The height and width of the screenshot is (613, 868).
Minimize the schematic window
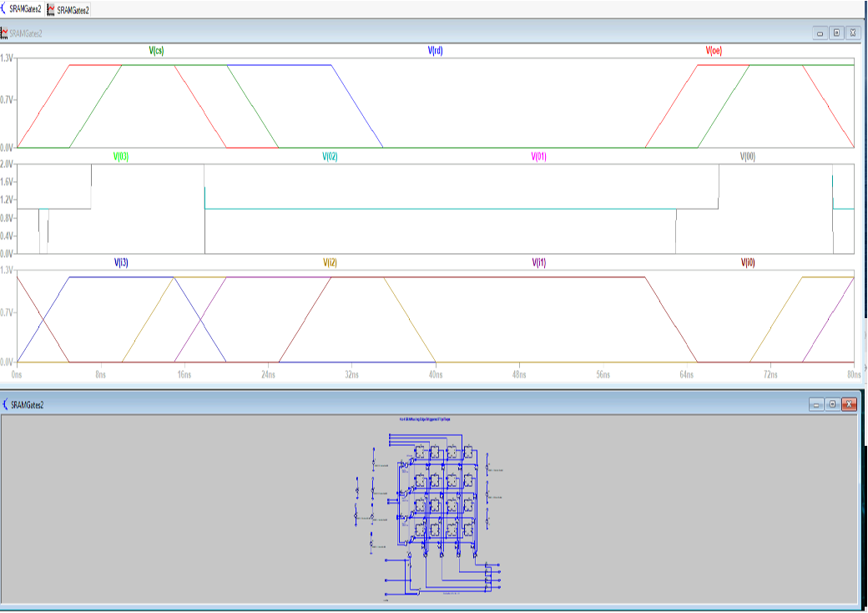coord(816,404)
